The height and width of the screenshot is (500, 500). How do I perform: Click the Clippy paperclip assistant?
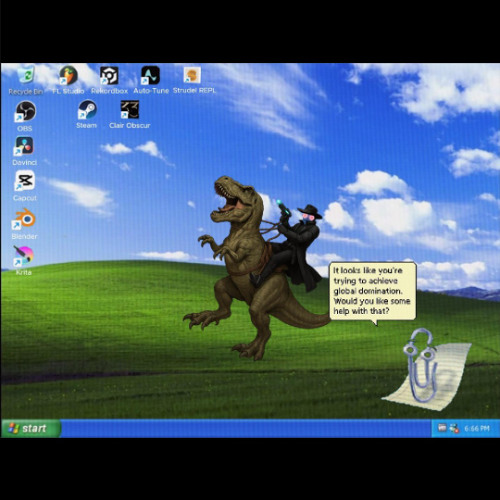point(421,365)
